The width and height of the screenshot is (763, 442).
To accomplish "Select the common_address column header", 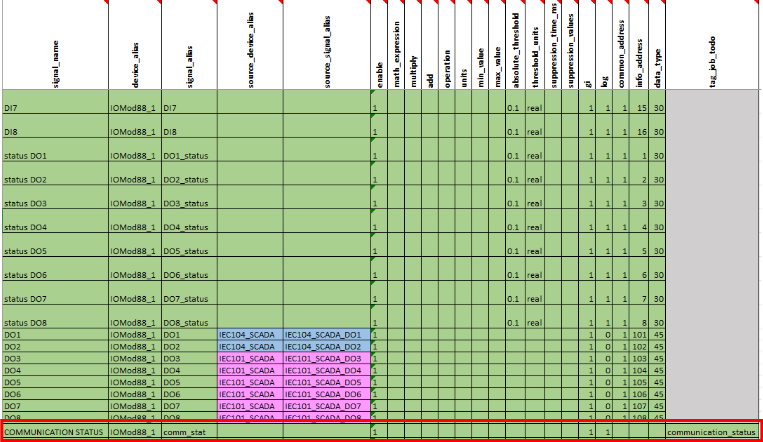I will tap(621, 45).
